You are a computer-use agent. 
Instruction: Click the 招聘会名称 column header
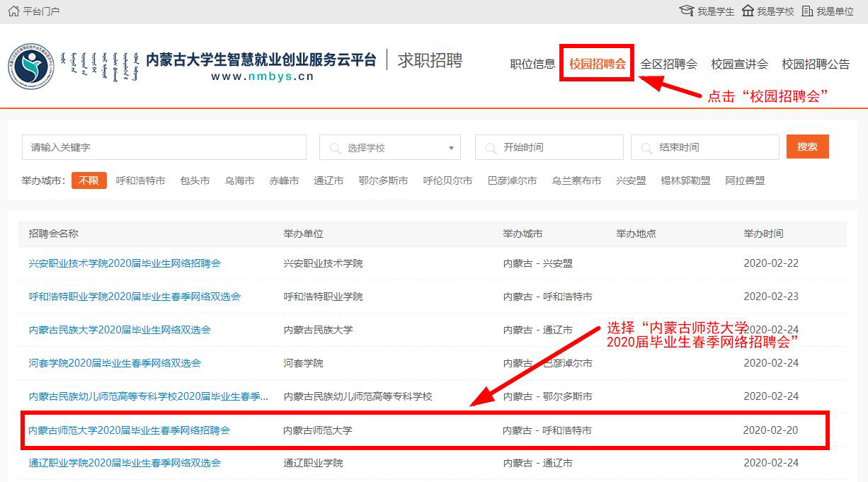[53, 234]
